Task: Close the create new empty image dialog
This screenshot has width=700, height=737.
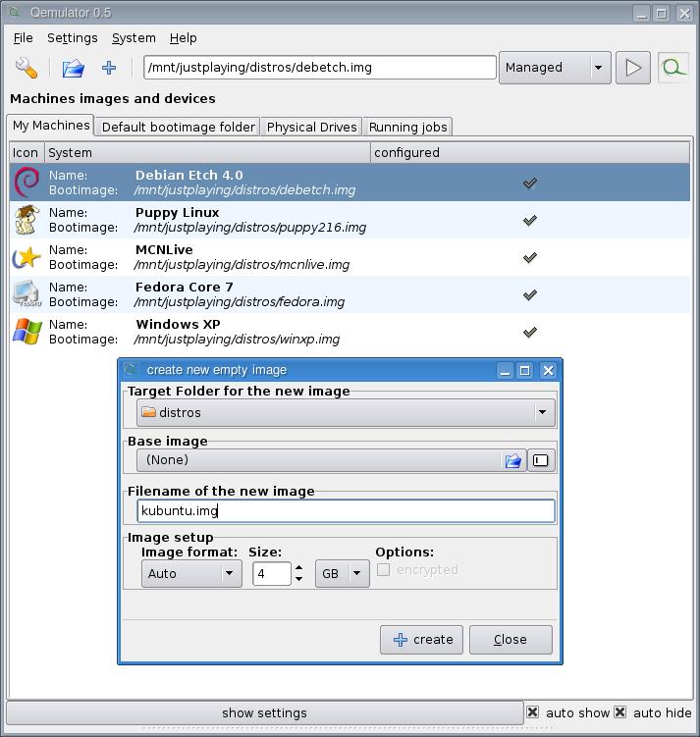Action: 548,370
